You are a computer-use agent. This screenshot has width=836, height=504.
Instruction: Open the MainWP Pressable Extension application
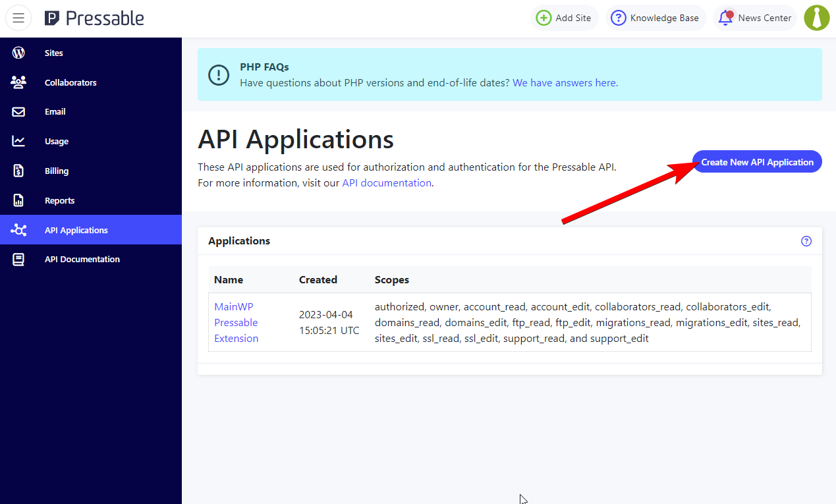pyautogui.click(x=236, y=322)
